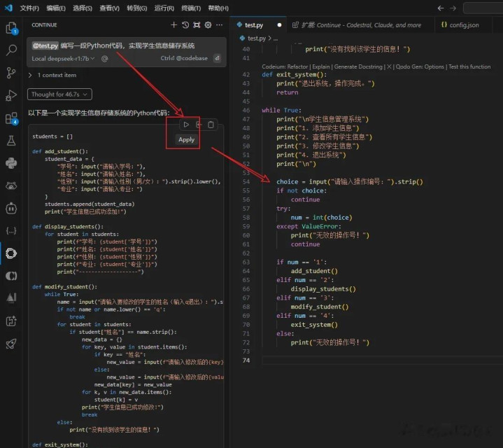Viewport: 503px width, 448px height.
Task: Open the 终端(T) menu
Action: point(191,8)
